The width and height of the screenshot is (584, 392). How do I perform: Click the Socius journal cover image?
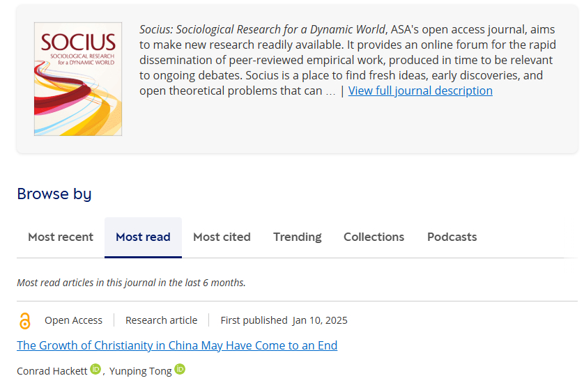point(78,79)
